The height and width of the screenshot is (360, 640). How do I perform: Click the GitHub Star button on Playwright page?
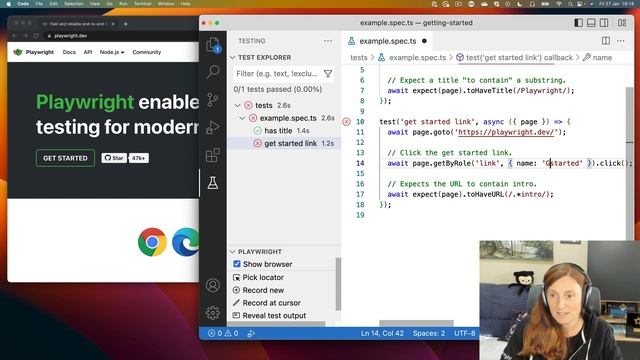pos(114,158)
